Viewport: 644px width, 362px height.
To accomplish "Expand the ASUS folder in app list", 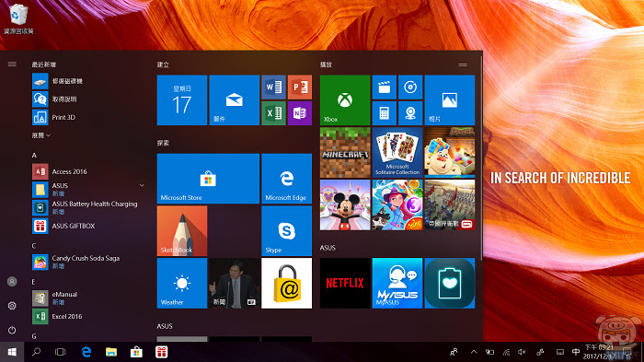I will click(x=142, y=185).
